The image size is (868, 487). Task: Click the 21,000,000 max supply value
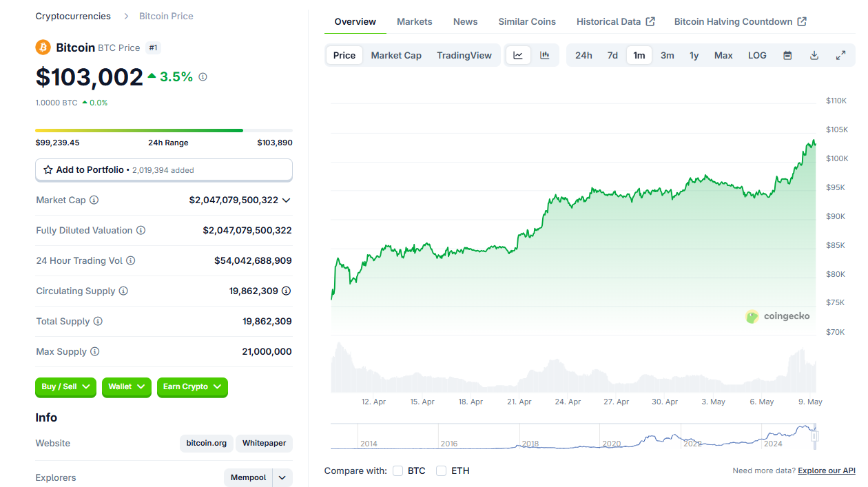tap(267, 351)
